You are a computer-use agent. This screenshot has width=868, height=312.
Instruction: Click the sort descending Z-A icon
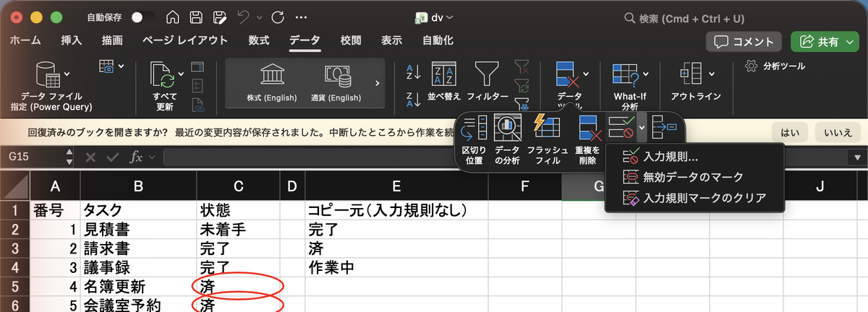click(x=414, y=98)
